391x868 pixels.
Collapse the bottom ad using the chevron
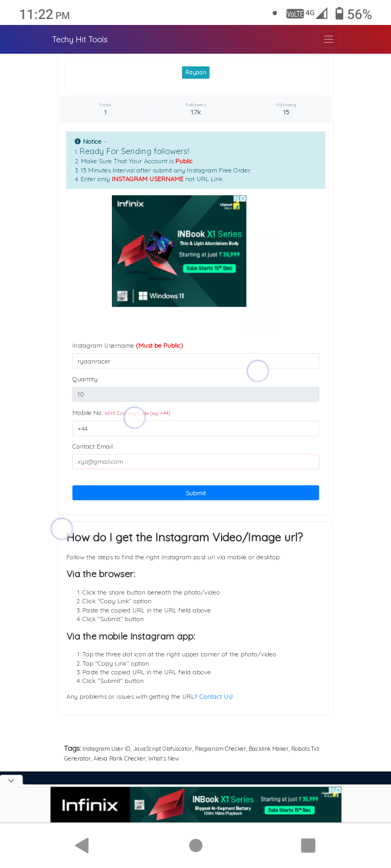click(x=11, y=780)
